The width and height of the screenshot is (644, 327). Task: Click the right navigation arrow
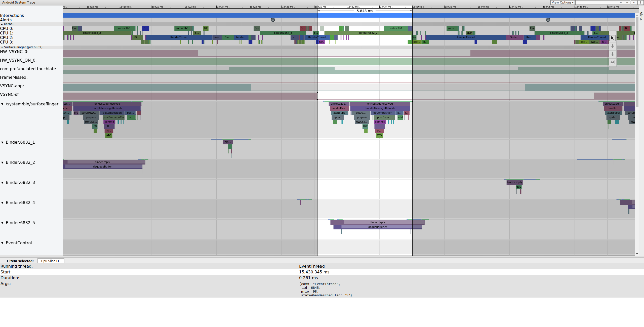pyautogui.click(x=627, y=3)
